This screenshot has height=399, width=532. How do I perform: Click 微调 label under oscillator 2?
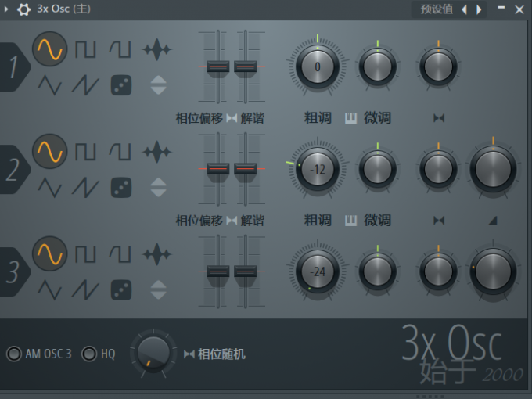click(377, 220)
